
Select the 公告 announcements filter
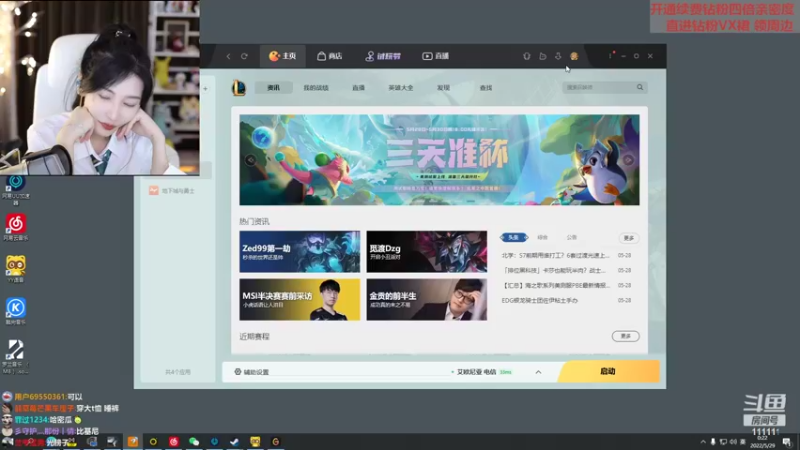click(x=571, y=237)
